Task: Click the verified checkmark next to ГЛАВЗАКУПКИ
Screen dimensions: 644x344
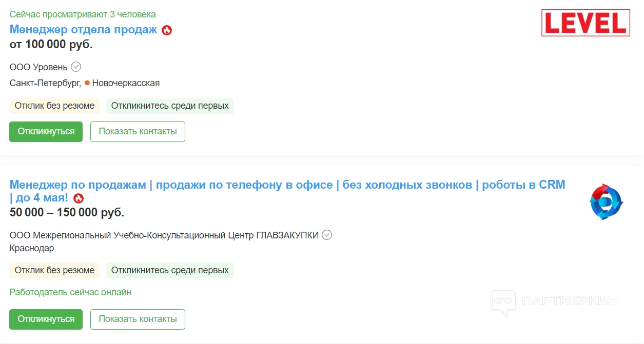Action: [327, 235]
